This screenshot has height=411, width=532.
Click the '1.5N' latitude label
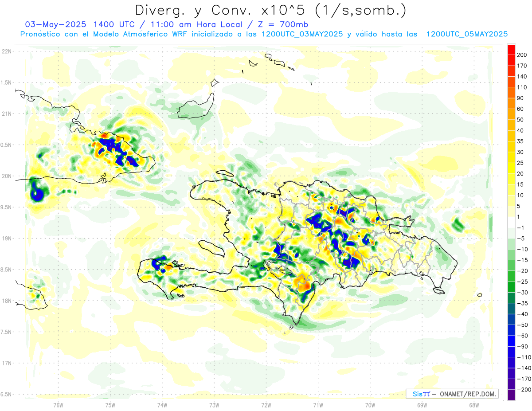click(7, 82)
